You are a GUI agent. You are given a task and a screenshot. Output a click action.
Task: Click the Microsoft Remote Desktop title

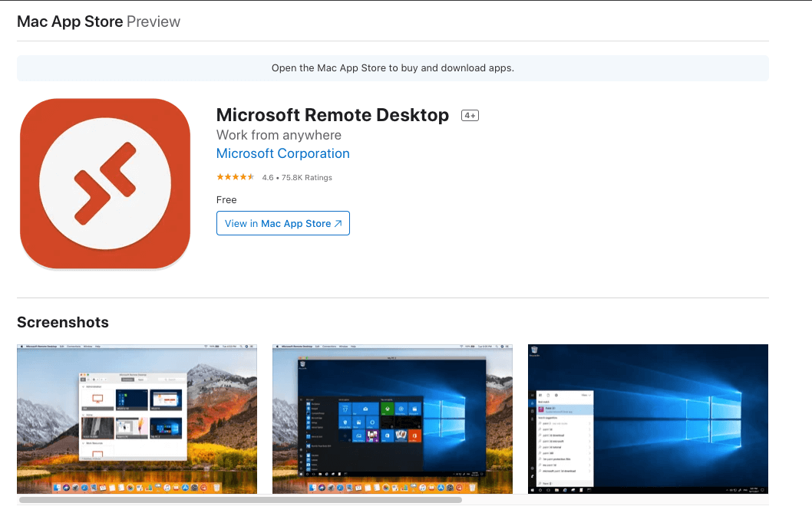[332, 115]
